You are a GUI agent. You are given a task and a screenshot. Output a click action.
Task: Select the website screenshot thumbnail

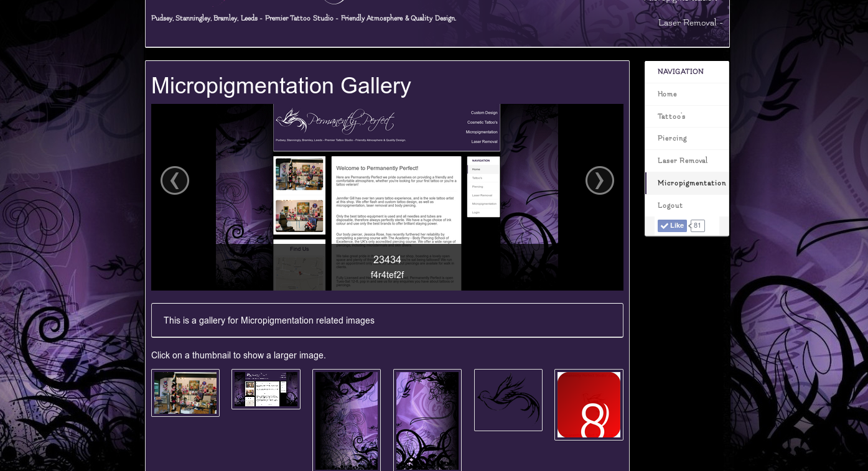266,389
